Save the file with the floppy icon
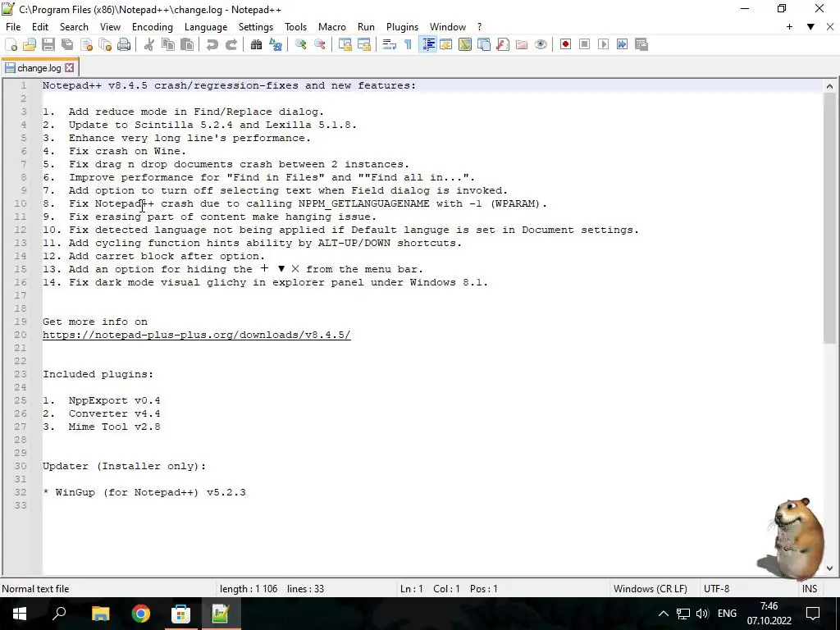 point(48,44)
